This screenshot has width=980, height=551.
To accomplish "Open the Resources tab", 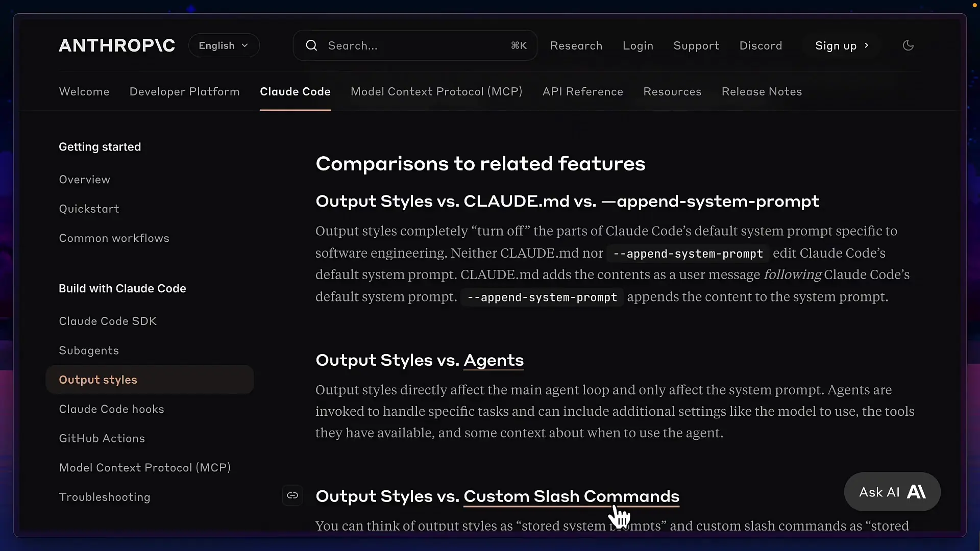I will coord(672,91).
